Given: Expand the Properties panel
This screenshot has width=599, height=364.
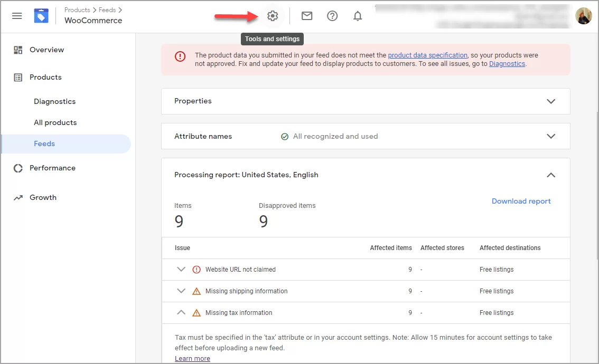Looking at the screenshot, I should pyautogui.click(x=551, y=101).
